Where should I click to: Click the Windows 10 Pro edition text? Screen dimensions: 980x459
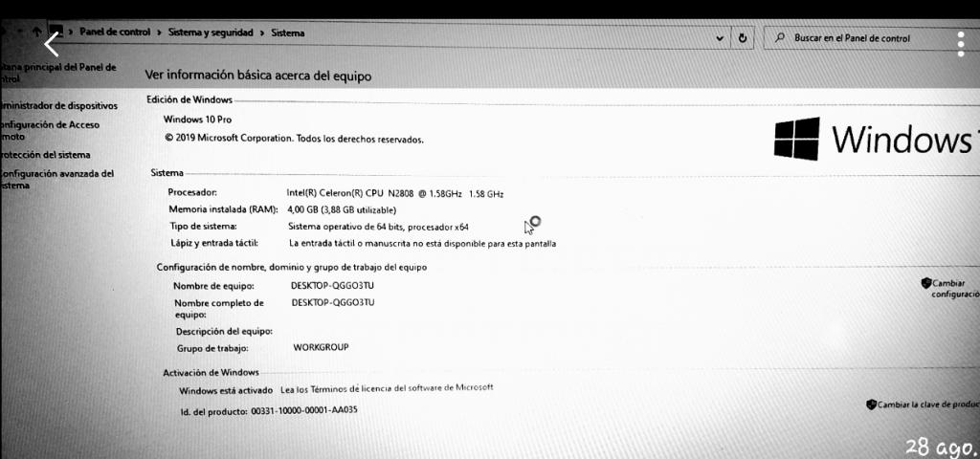(x=197, y=120)
